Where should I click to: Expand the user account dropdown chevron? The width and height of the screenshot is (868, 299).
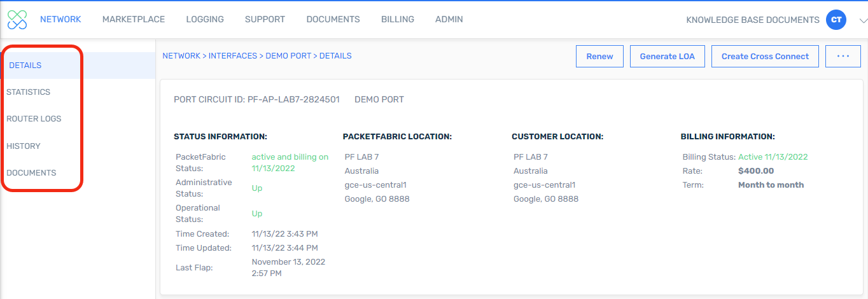pyautogui.click(x=862, y=20)
